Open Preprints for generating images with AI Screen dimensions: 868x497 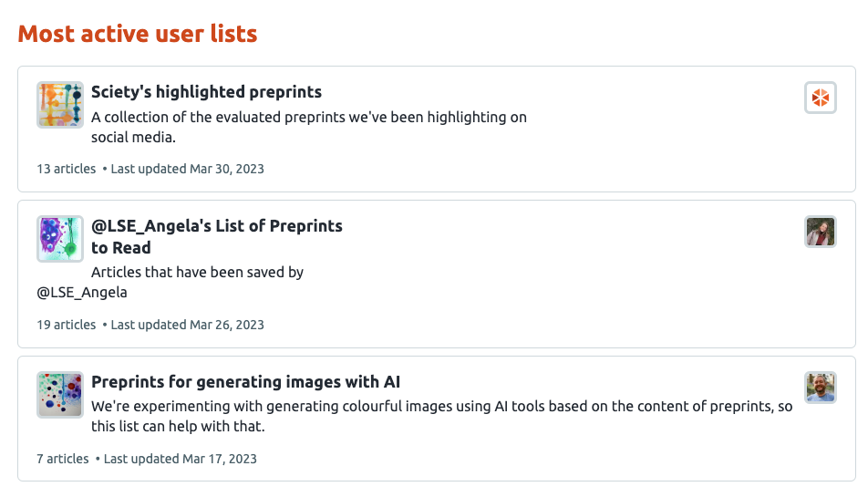[245, 382]
